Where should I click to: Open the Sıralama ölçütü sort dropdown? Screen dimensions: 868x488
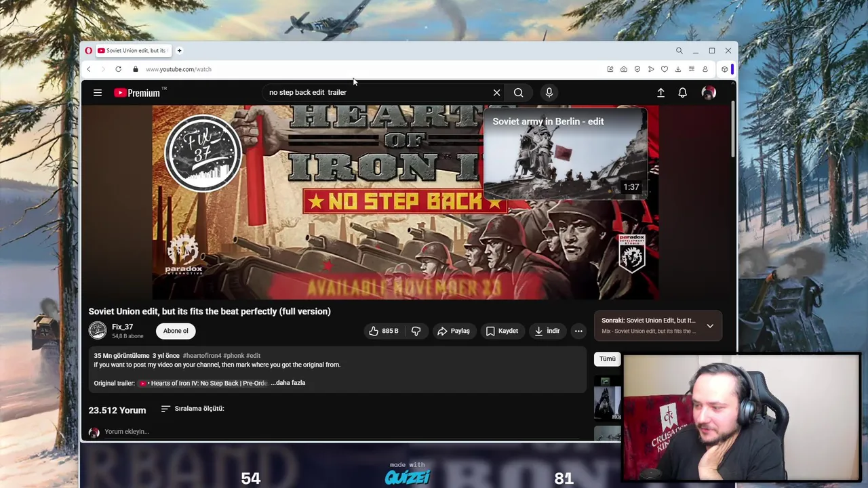[193, 409]
